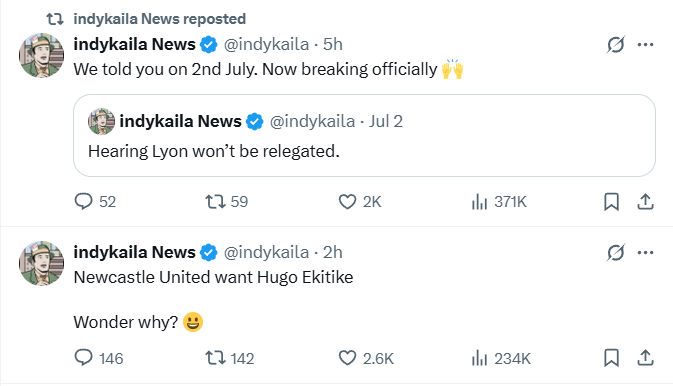Share the Lyon 'breaking officially' post

(645, 201)
